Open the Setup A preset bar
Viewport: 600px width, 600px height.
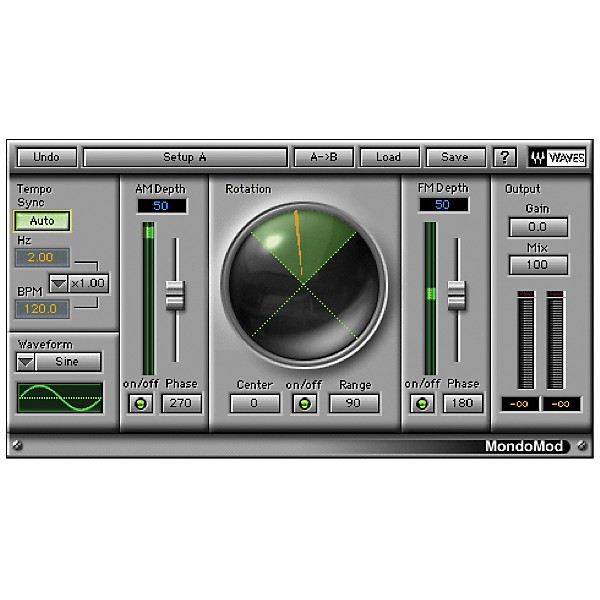coord(185,157)
